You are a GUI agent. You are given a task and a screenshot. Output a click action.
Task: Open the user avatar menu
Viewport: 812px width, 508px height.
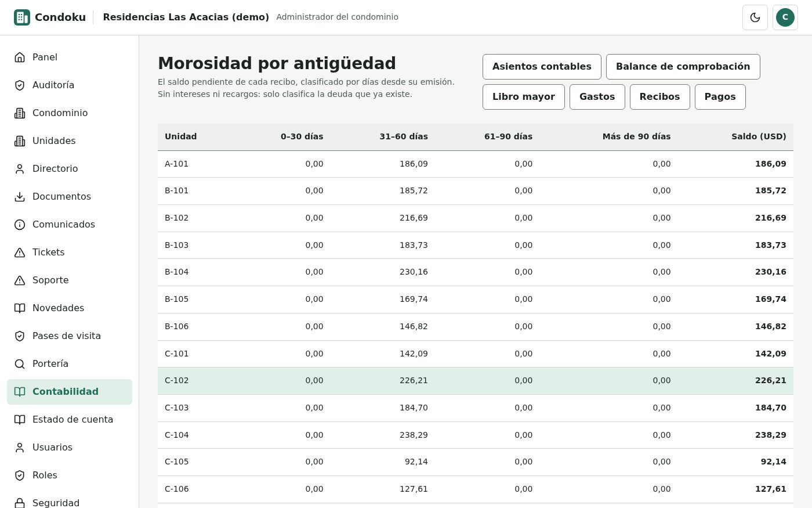[785, 17]
